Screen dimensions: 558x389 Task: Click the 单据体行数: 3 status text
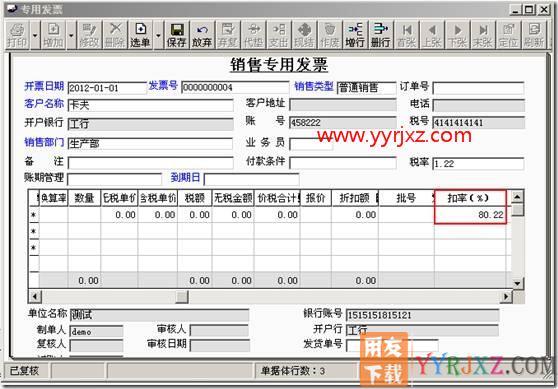293,371
